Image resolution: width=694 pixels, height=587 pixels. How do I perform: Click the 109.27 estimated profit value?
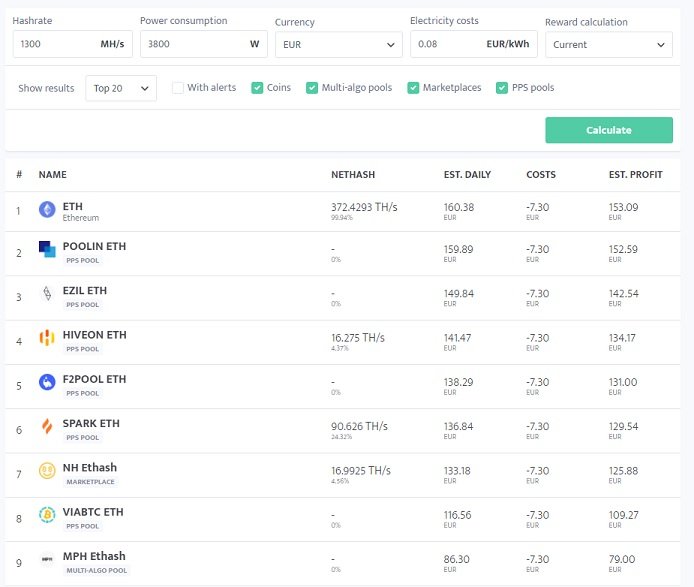tap(623, 515)
